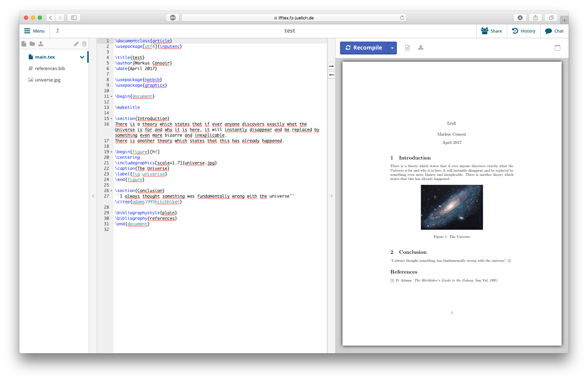This screenshot has width=588, height=381.
Task: Collapse the PDF pane with right chevron
Action: click(331, 196)
